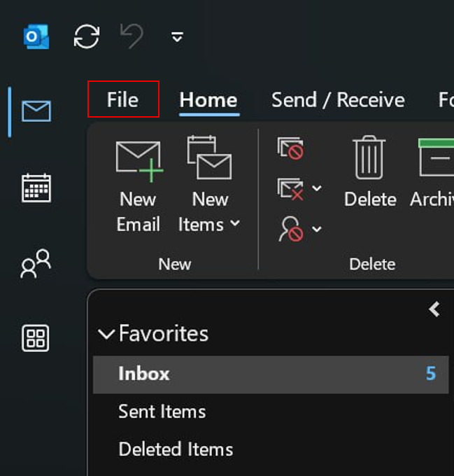Select the Inbox folder
Viewport: 454px width, 476px height.
click(144, 374)
